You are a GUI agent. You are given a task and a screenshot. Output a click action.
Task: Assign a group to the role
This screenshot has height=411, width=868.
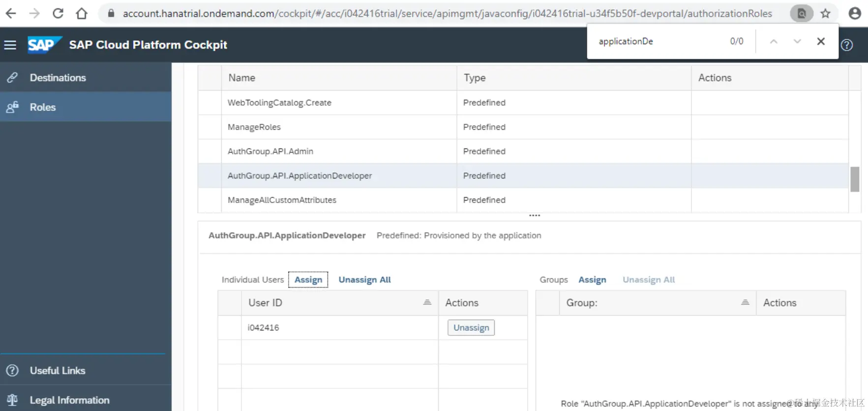coord(592,280)
